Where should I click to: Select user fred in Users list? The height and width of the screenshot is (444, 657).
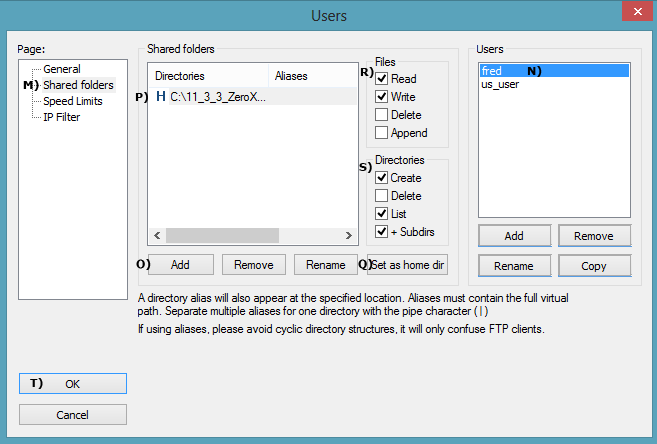(x=554, y=71)
